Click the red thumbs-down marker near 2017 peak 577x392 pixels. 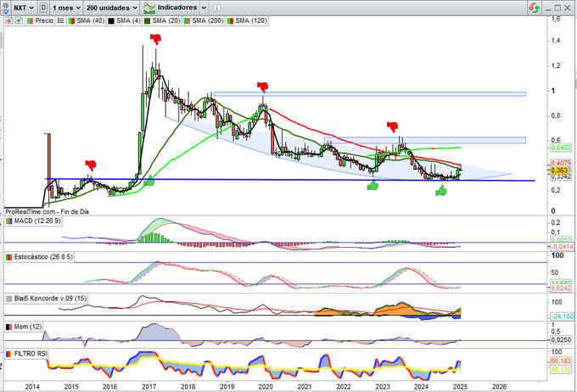[x=154, y=39]
